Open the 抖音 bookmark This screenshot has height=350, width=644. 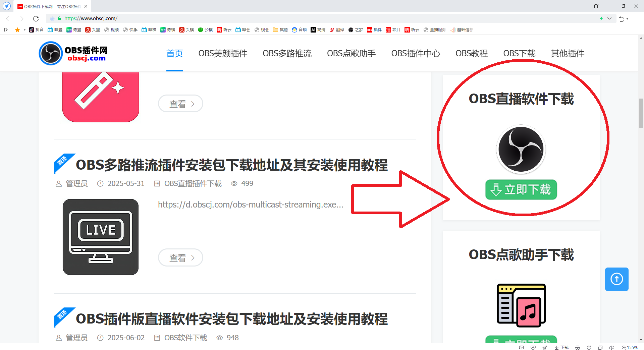(36, 30)
